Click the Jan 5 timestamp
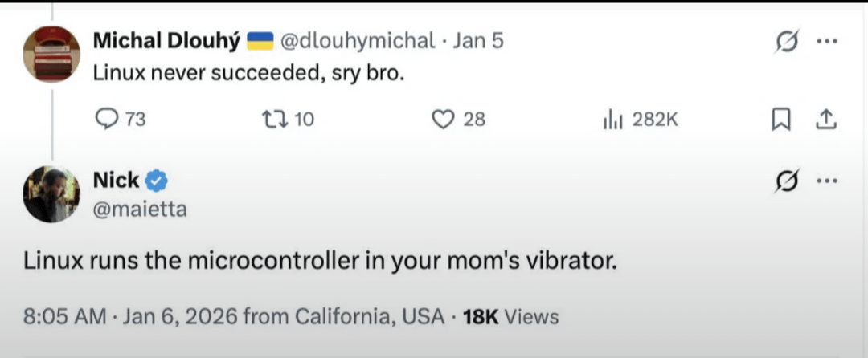Screen dimensions: 868x358 (x=478, y=39)
